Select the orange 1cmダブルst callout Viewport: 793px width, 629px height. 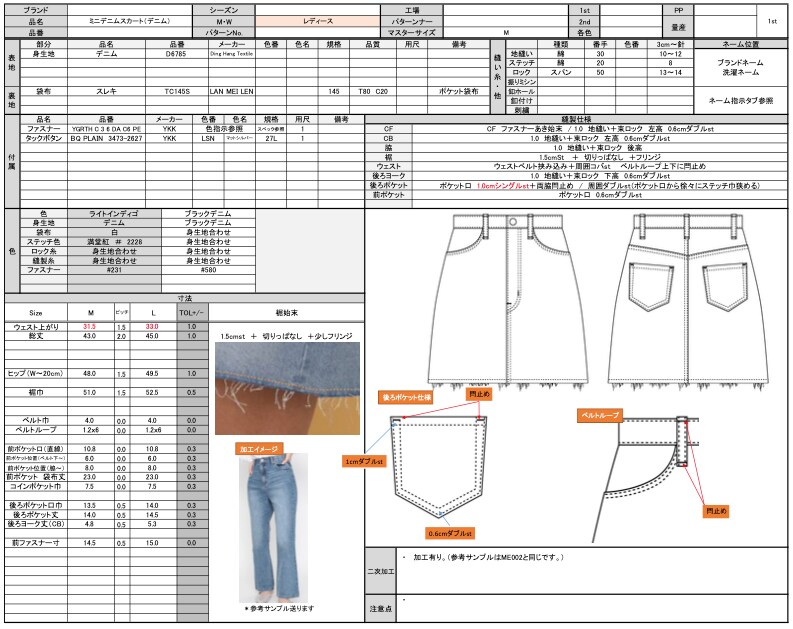[364, 461]
